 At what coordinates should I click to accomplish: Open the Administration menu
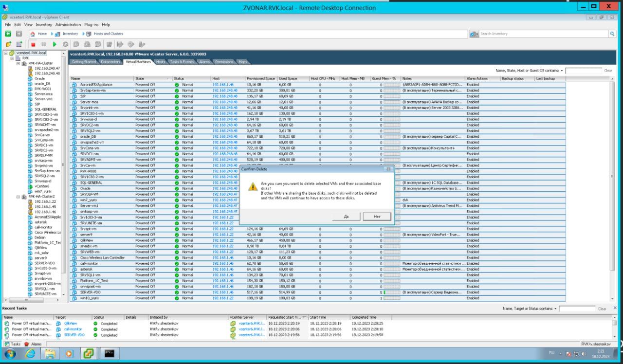tap(68, 24)
